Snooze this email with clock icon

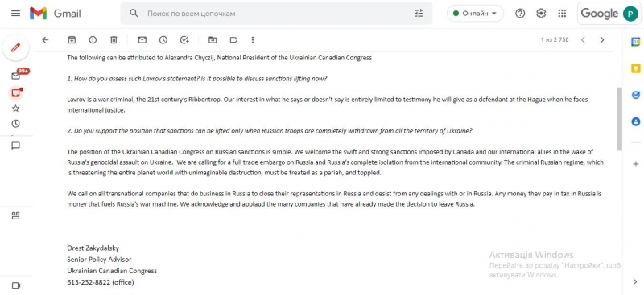click(163, 40)
